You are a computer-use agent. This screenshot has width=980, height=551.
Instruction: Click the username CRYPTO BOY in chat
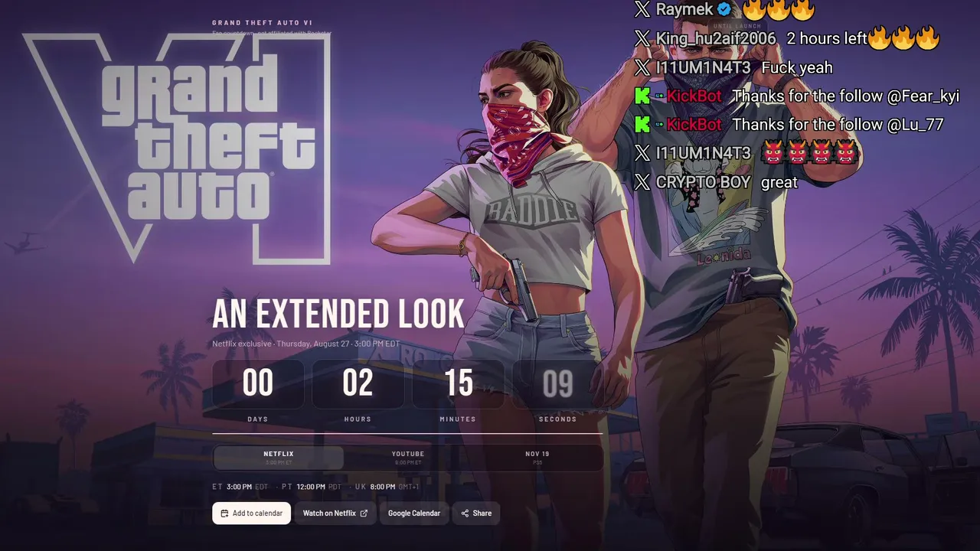pos(703,182)
